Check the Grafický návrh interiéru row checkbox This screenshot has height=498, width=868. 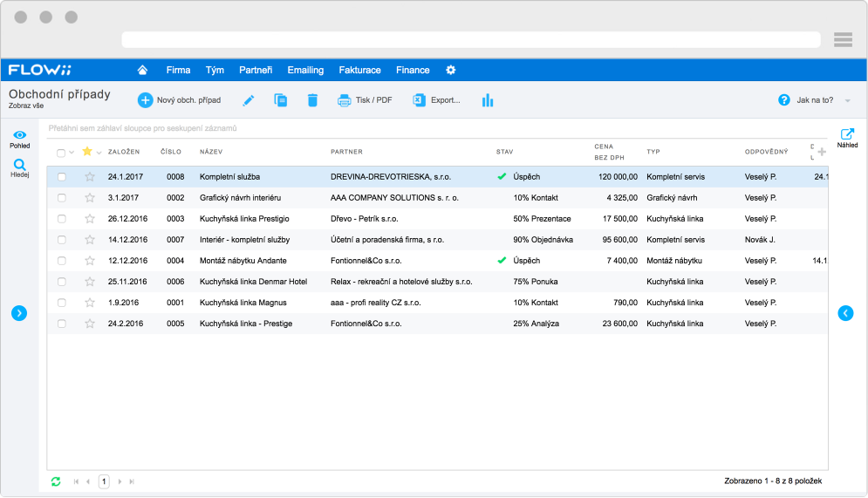click(61, 197)
